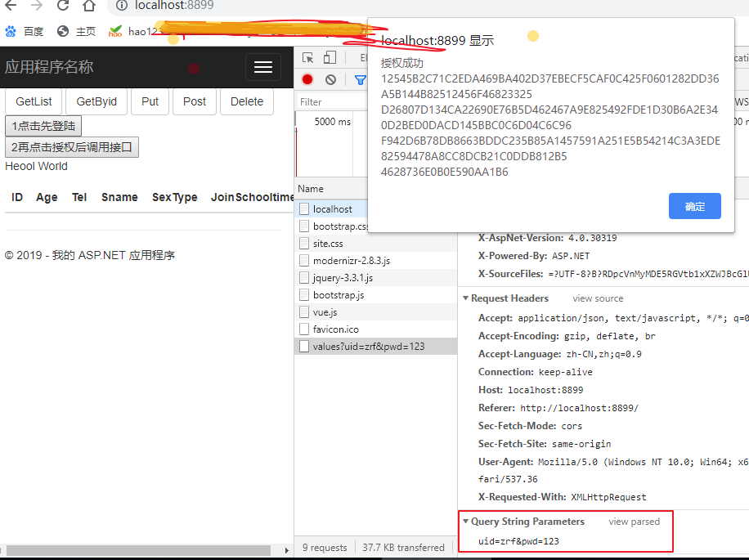Open the 主页 bookmark
Image resolution: width=749 pixels, height=560 pixels.
pos(76,32)
